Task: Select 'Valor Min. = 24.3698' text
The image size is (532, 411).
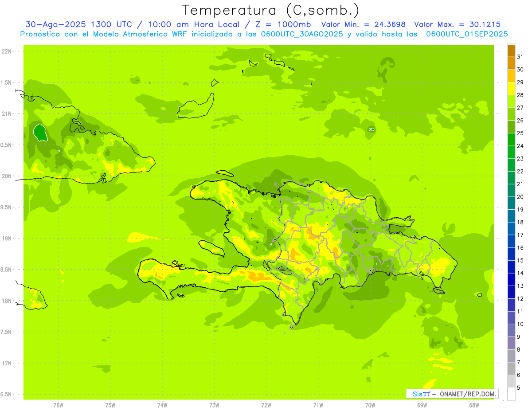Action: pos(363,24)
